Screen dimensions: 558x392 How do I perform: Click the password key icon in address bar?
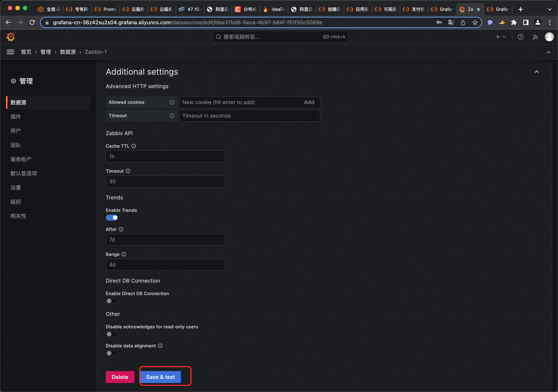pos(439,23)
